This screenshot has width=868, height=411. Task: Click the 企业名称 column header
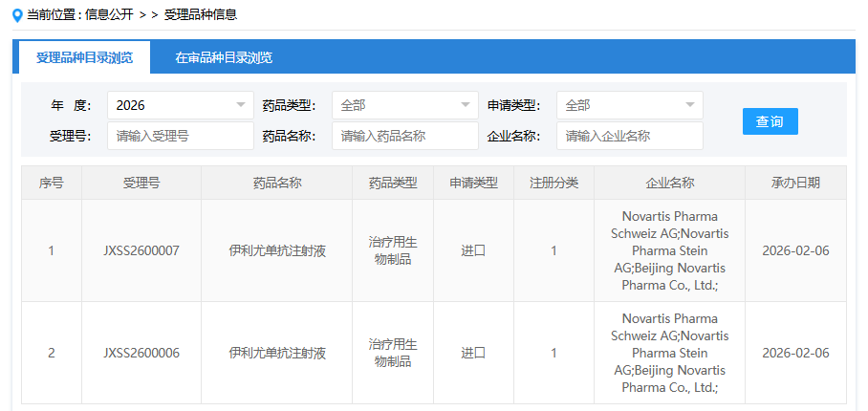click(669, 183)
